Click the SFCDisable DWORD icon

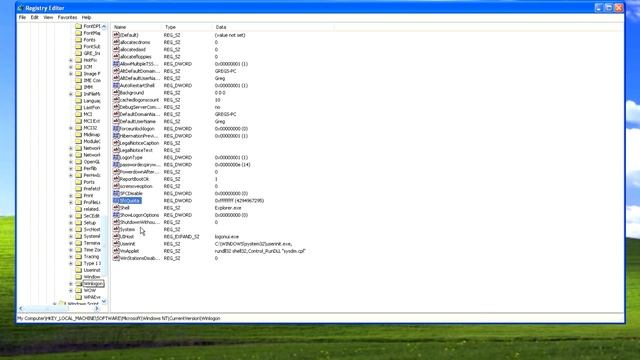coord(116,193)
